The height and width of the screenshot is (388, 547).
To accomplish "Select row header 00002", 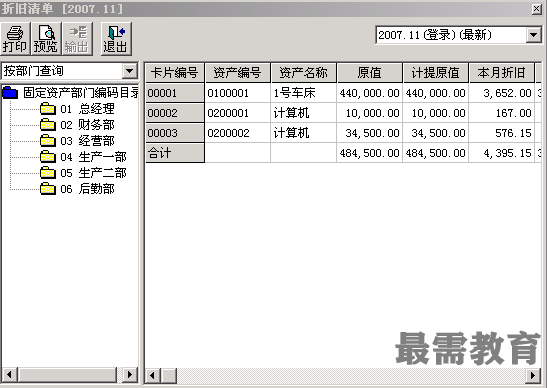I will (174, 113).
